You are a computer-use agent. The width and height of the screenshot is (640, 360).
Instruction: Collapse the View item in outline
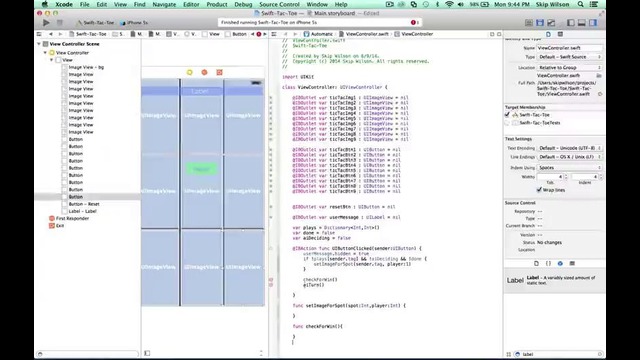point(51,60)
